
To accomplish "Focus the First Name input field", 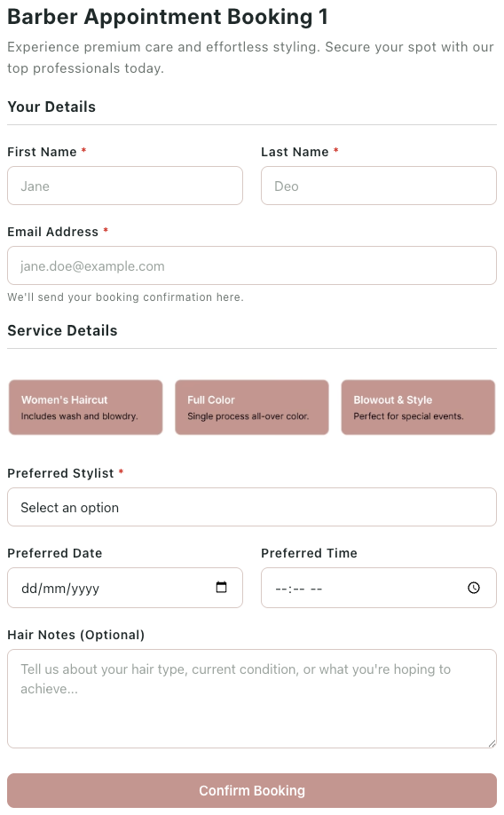I will 125,186.
